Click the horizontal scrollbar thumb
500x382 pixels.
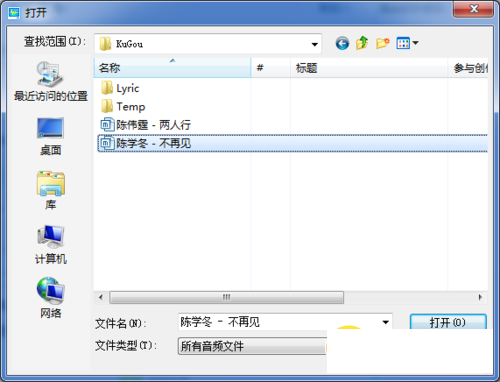click(x=226, y=297)
